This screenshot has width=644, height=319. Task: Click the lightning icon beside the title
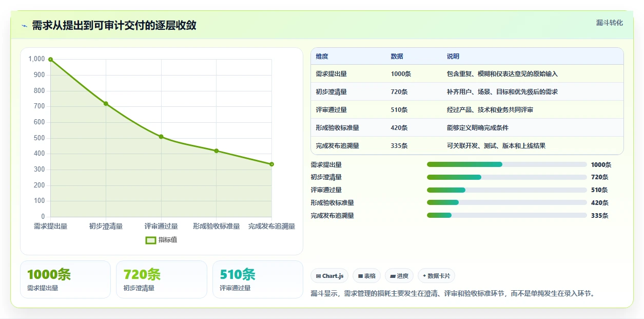24,26
